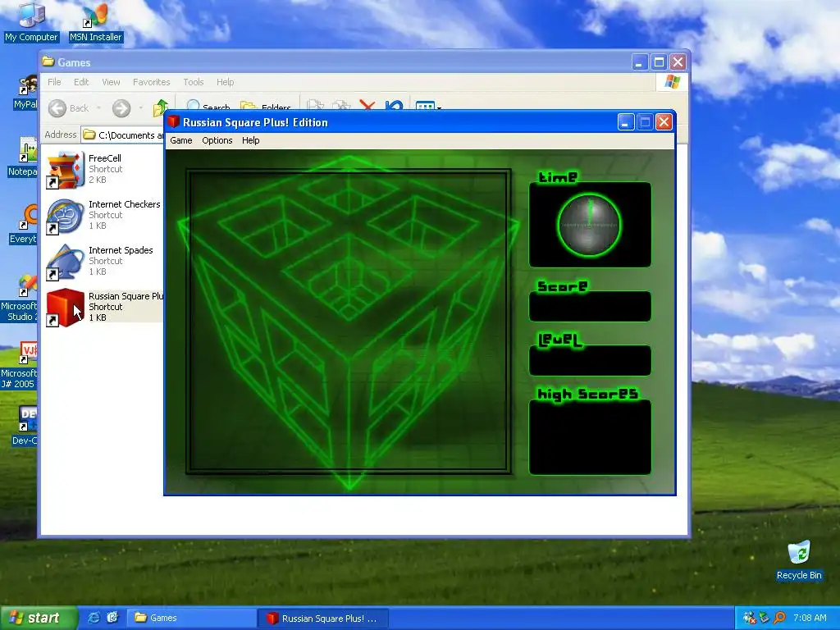840x630 pixels.
Task: Click the Internet Checkers file name
Action: pyautogui.click(x=125, y=204)
